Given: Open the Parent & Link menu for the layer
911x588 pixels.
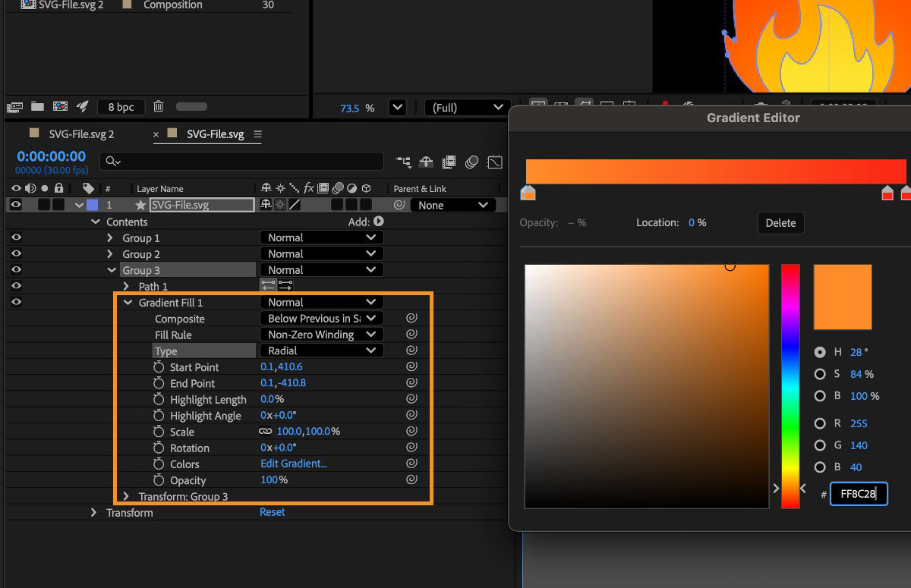Looking at the screenshot, I should coord(453,204).
